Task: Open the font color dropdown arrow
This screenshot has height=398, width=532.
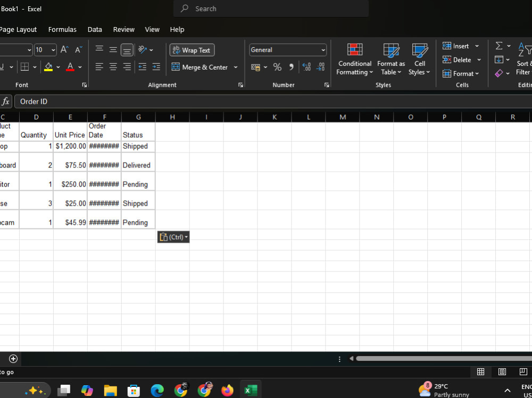Action: [80, 67]
